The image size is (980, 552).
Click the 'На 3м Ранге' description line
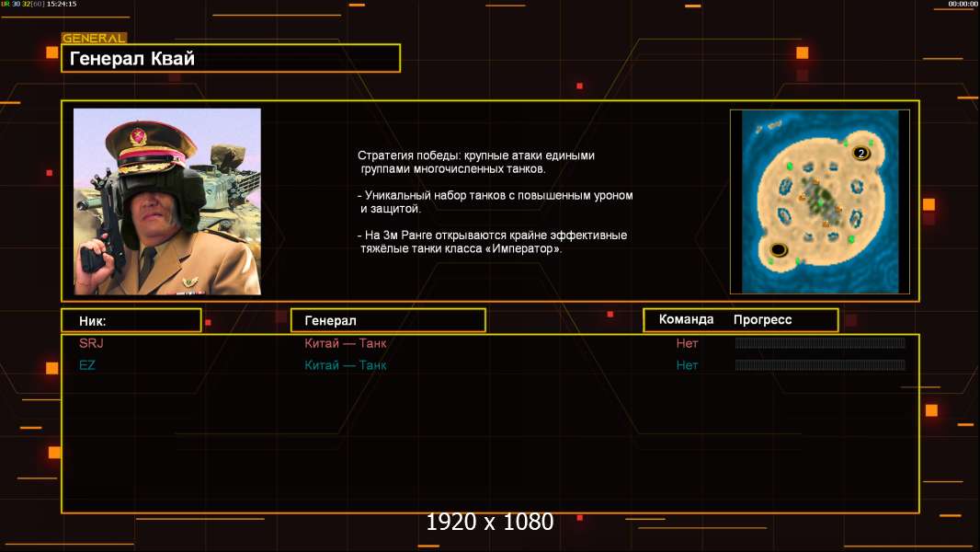coord(492,242)
